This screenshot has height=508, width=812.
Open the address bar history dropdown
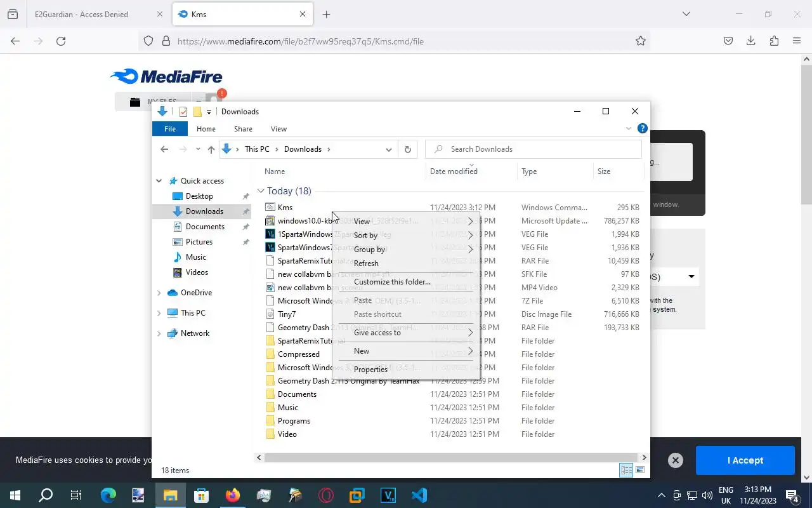click(x=388, y=149)
